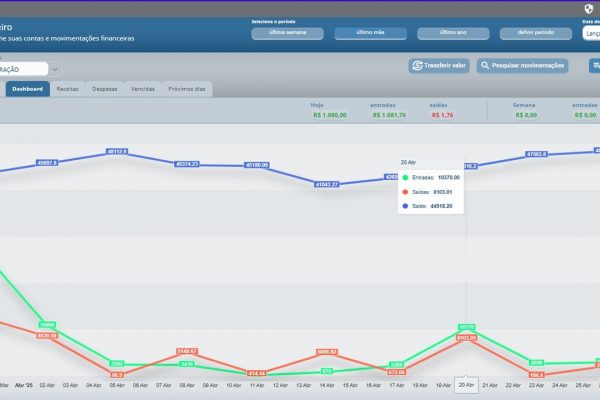Viewport: 600px width, 400px height.
Task: Click the green entradas point above 23 Abr
Action: pos(536,362)
